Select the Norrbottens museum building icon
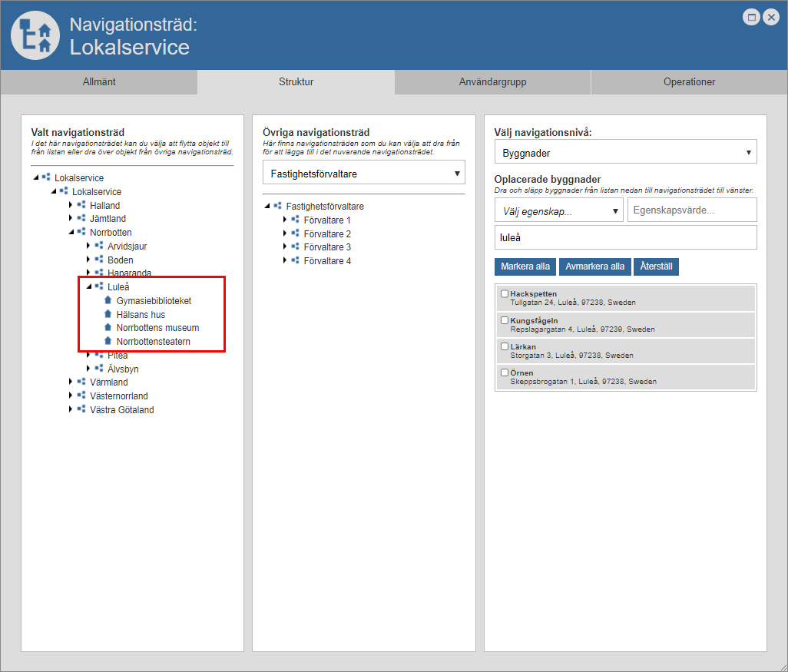788x672 pixels. pos(108,328)
